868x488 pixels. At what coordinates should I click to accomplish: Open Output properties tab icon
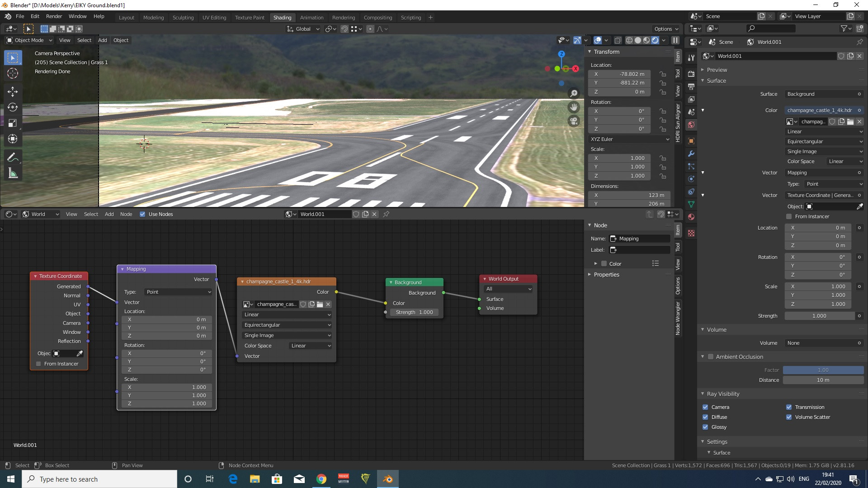(x=691, y=86)
